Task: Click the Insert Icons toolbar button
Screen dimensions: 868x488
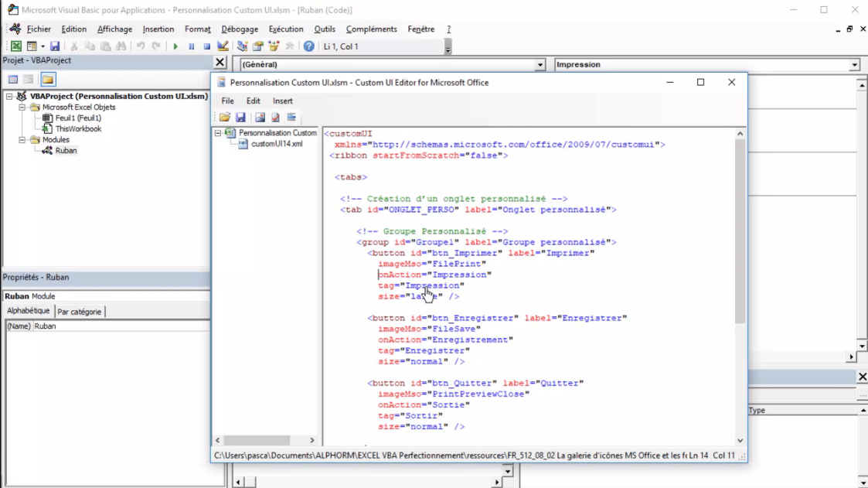Action: coord(260,118)
